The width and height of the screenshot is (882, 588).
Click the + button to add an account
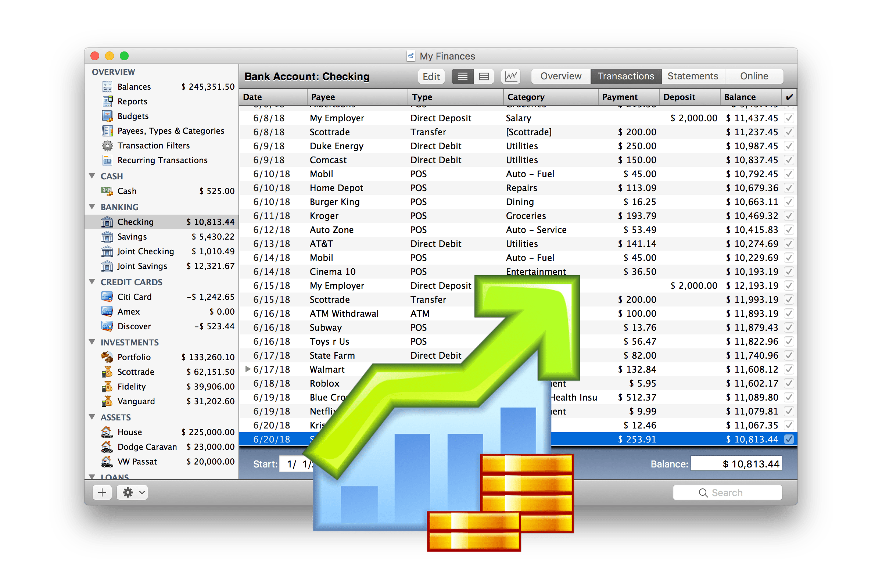tap(102, 492)
